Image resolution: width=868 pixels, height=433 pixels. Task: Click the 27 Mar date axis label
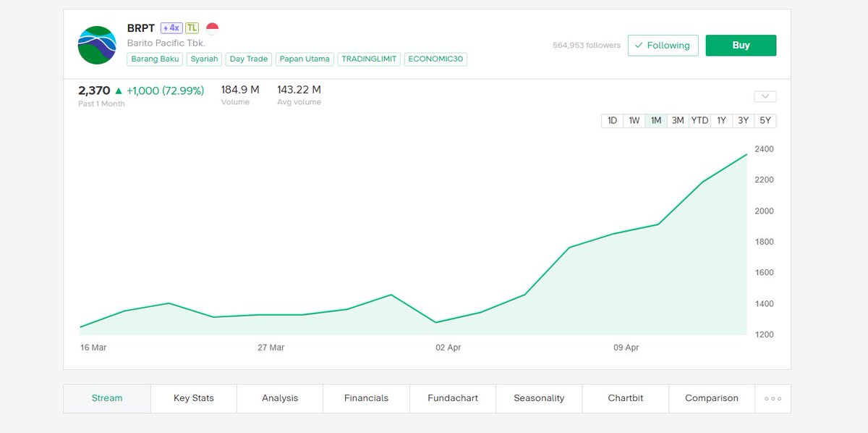(x=271, y=348)
